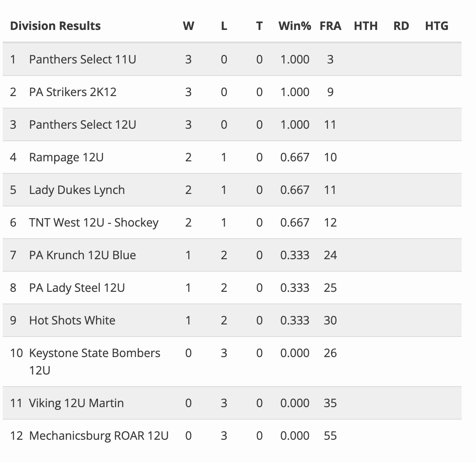Click the W column header

(188, 26)
